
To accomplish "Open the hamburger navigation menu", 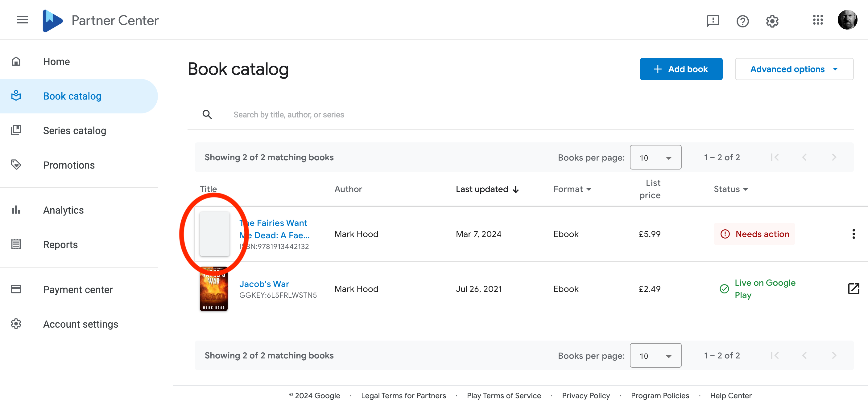I will coord(22,20).
